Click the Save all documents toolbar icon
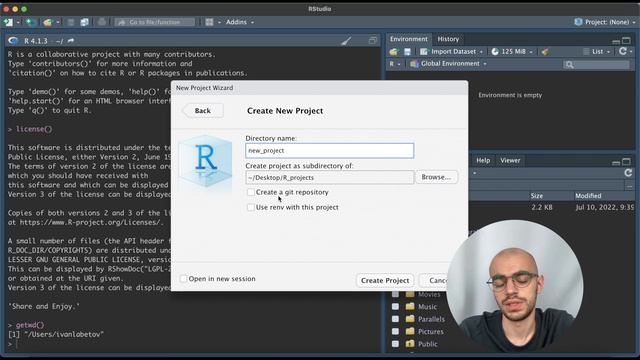This screenshot has height=360, width=640. (x=84, y=22)
